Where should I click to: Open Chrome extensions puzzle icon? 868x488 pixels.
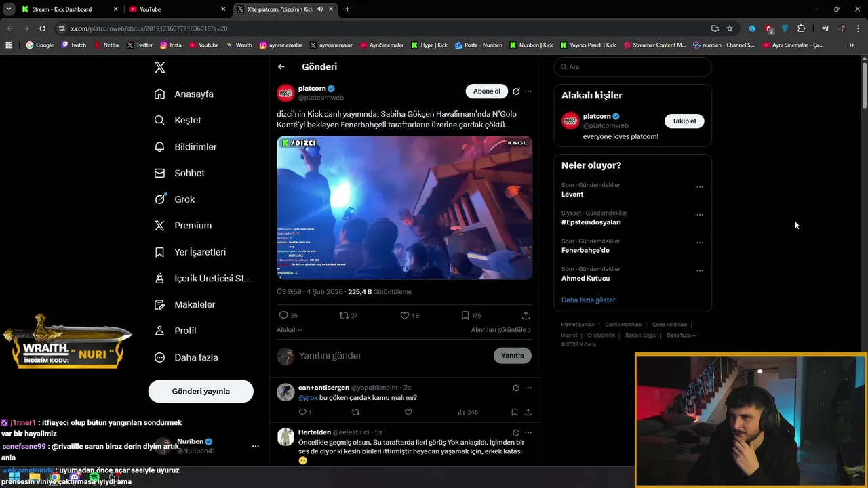(801, 28)
